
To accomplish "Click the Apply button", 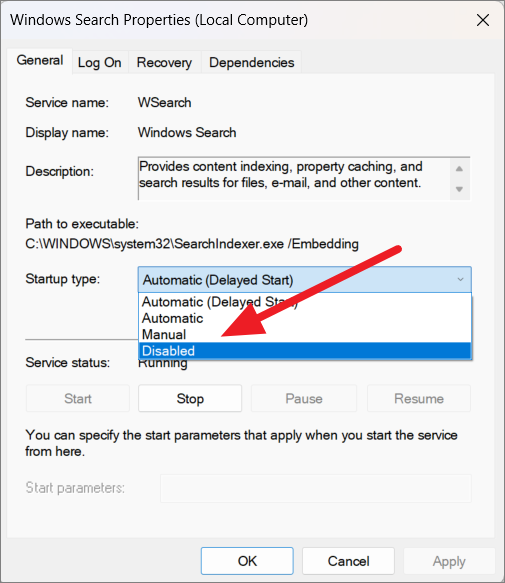I will pos(449,561).
